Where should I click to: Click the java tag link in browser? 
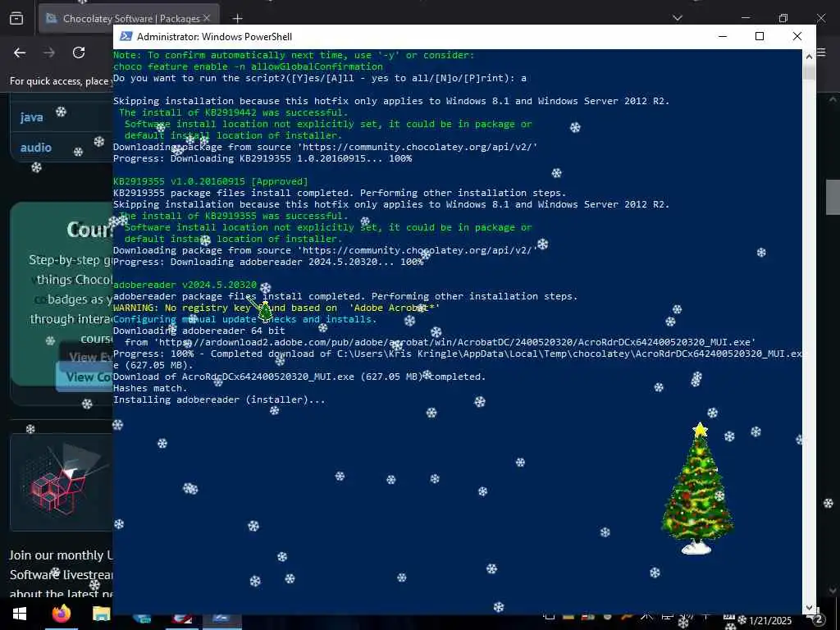(x=32, y=117)
